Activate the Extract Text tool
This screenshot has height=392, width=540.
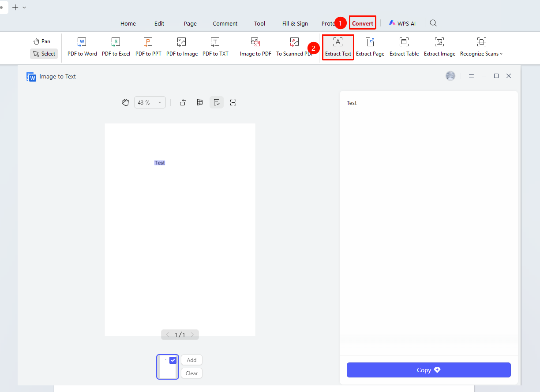(338, 47)
